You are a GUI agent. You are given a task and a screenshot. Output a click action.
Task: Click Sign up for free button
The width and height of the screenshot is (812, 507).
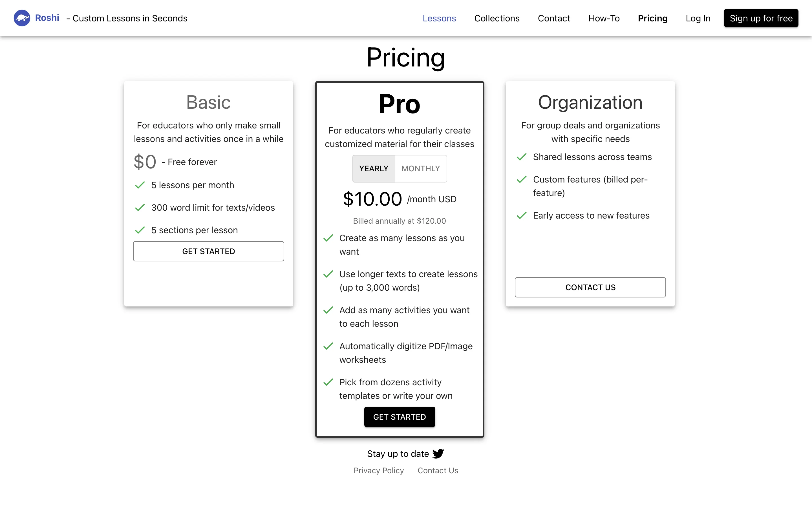click(761, 18)
